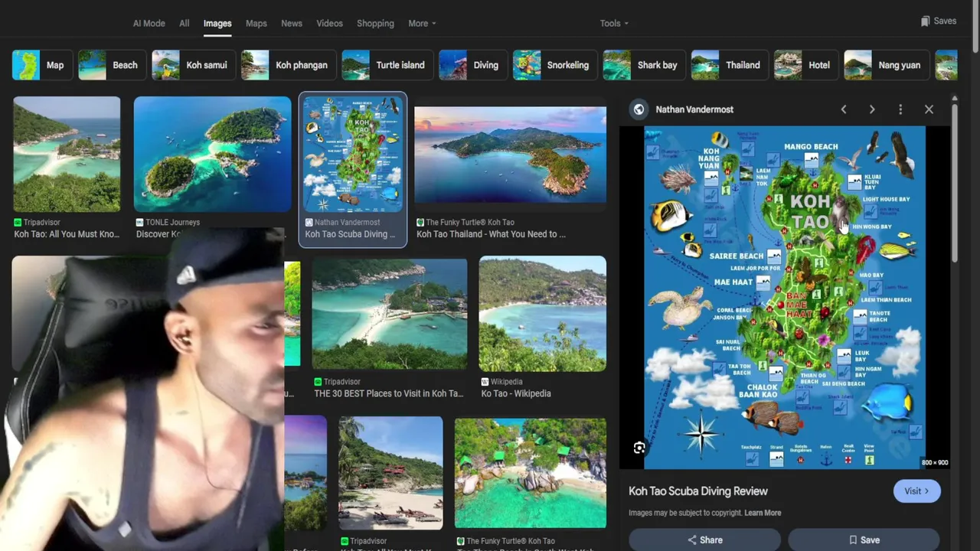Click The Funky Turtle Koh Tao source label
The image size is (980, 551).
tap(470, 222)
